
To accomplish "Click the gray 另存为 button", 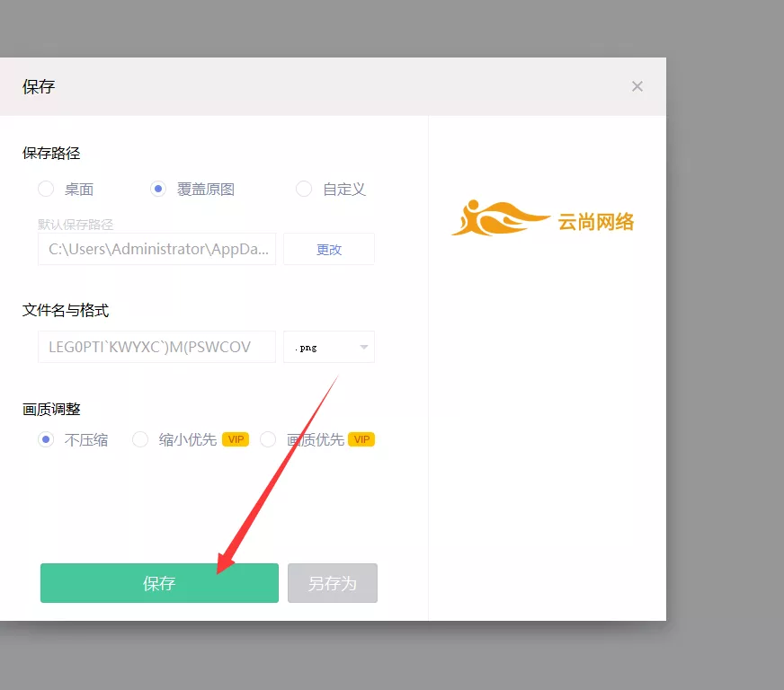I will (x=333, y=583).
